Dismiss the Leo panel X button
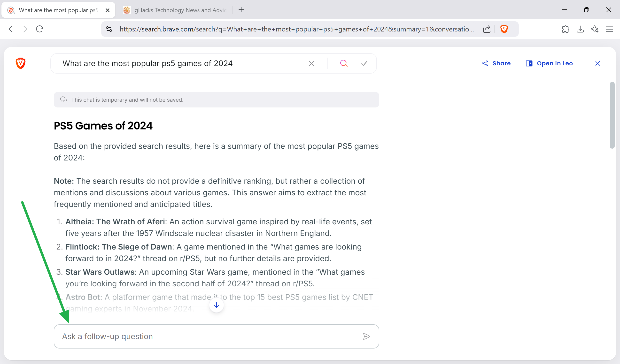The width and height of the screenshot is (620, 364). [x=597, y=63]
